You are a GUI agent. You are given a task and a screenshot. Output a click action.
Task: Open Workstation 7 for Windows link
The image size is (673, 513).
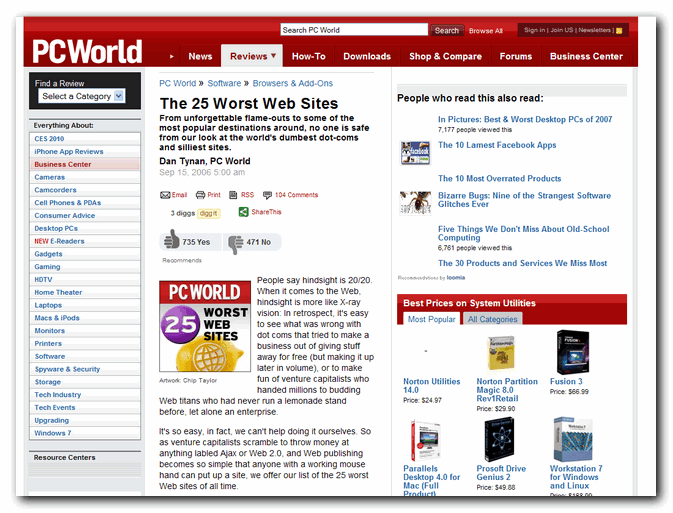tap(576, 477)
